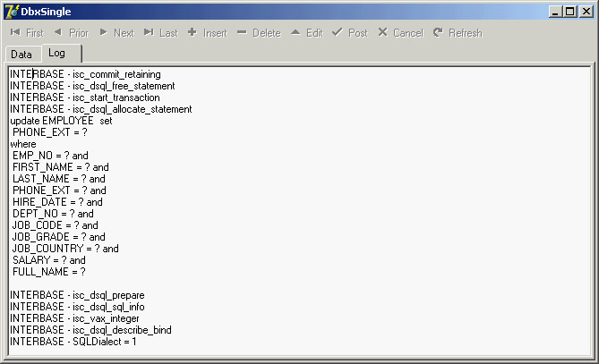Post the current record changes

tap(349, 33)
